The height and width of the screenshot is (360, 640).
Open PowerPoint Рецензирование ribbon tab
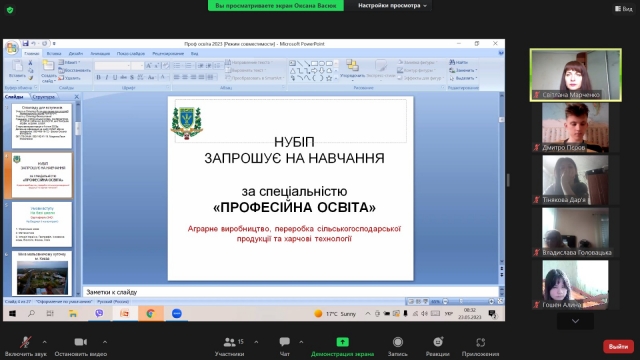tap(168, 53)
